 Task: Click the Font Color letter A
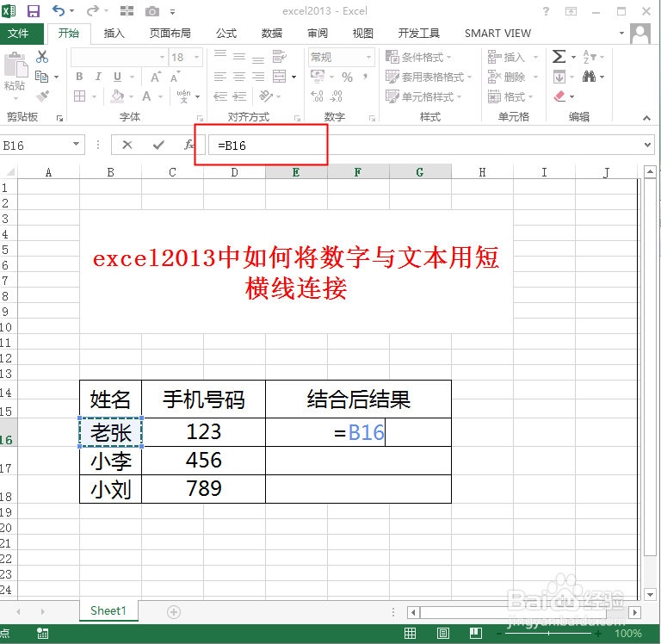(146, 96)
